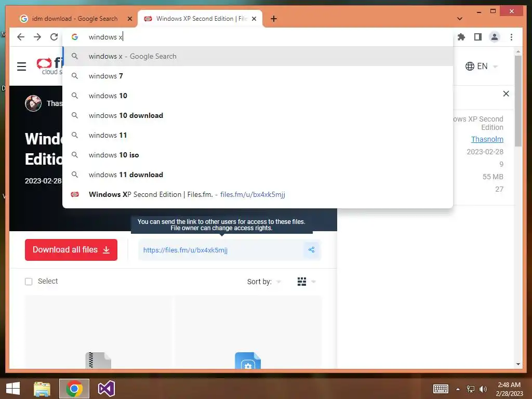Reload the current page
Screen dimensions: 532x399
tap(54, 37)
